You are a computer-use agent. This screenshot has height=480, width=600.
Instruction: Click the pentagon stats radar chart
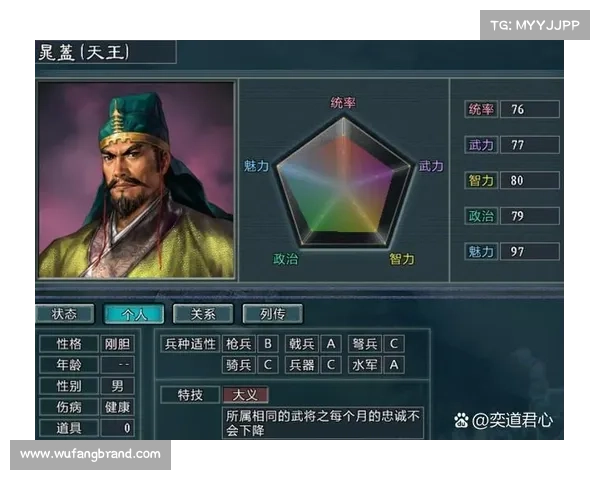[x=344, y=182]
